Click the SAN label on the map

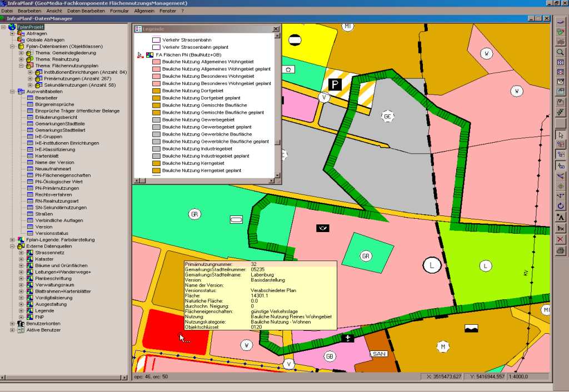[x=379, y=354]
